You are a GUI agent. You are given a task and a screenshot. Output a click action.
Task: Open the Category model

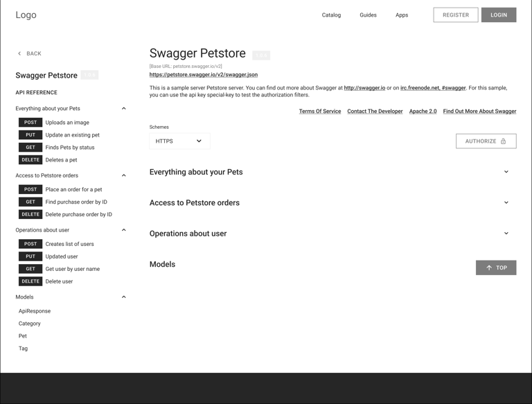[30, 324]
